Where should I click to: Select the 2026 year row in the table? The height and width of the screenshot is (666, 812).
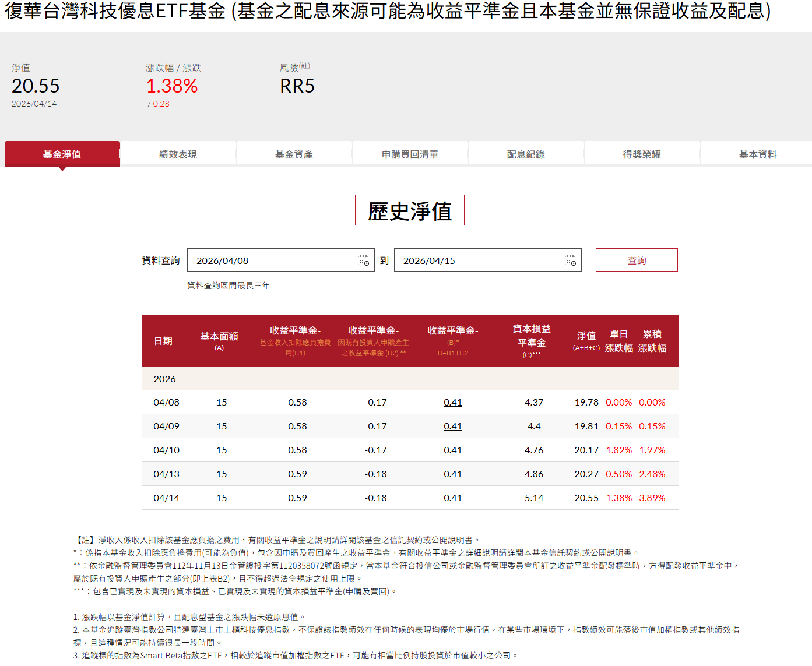(165, 379)
